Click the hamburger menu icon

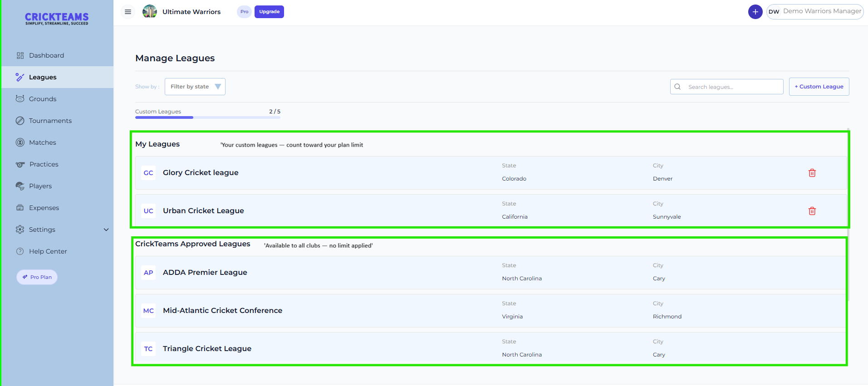[x=128, y=12]
